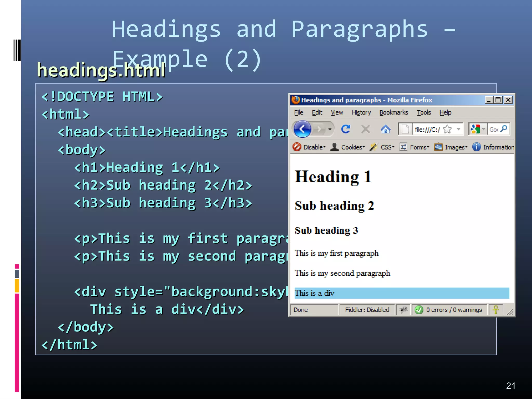This screenshot has width=532, height=399.
Task: Click the search magnifier icon
Action: pos(503,129)
